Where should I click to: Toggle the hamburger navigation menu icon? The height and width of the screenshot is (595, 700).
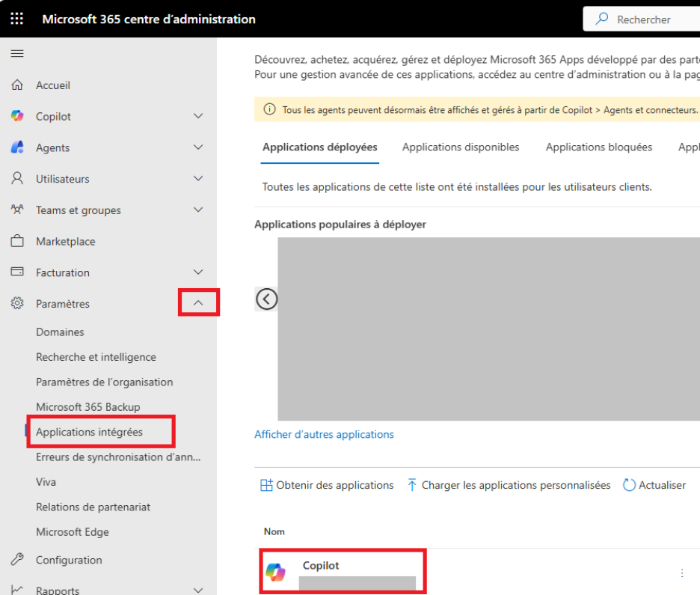[17, 54]
